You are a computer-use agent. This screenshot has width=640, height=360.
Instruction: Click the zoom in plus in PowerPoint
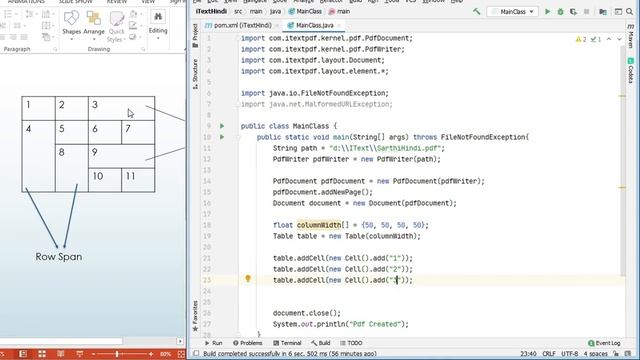coord(151,354)
